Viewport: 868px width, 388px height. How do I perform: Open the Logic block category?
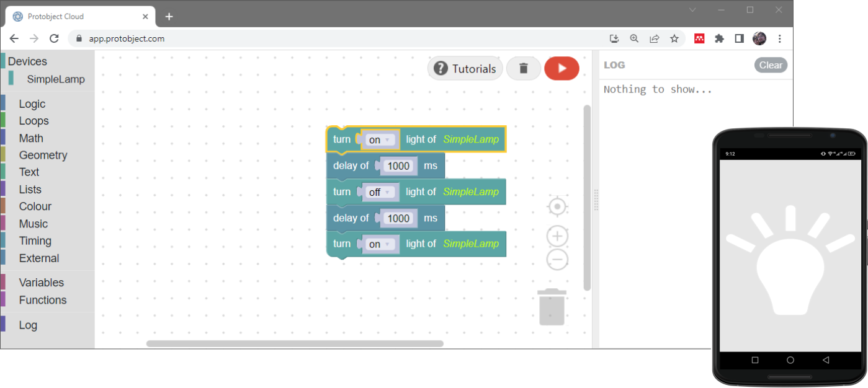[32, 104]
